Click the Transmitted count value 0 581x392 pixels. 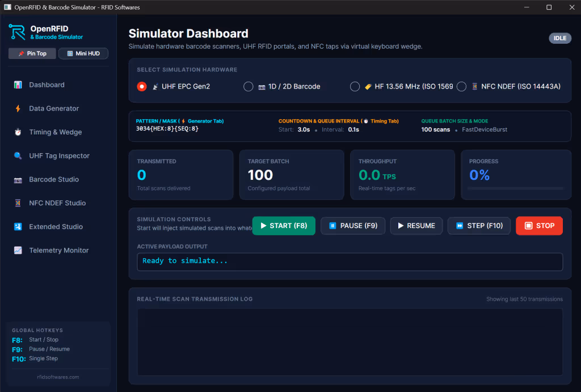coord(141,175)
